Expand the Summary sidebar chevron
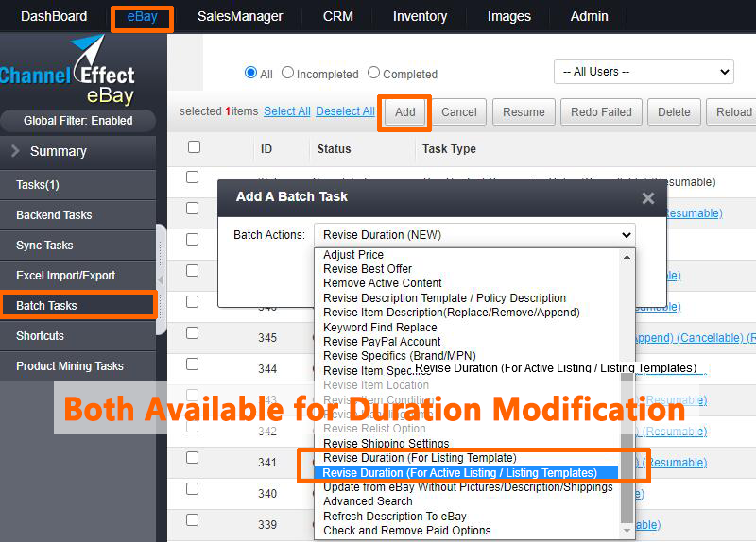 (x=15, y=151)
